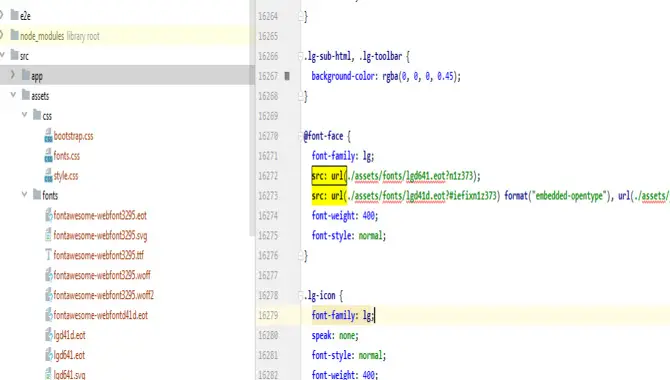
Task: Select the node_modules folder icon
Action: pos(14,35)
